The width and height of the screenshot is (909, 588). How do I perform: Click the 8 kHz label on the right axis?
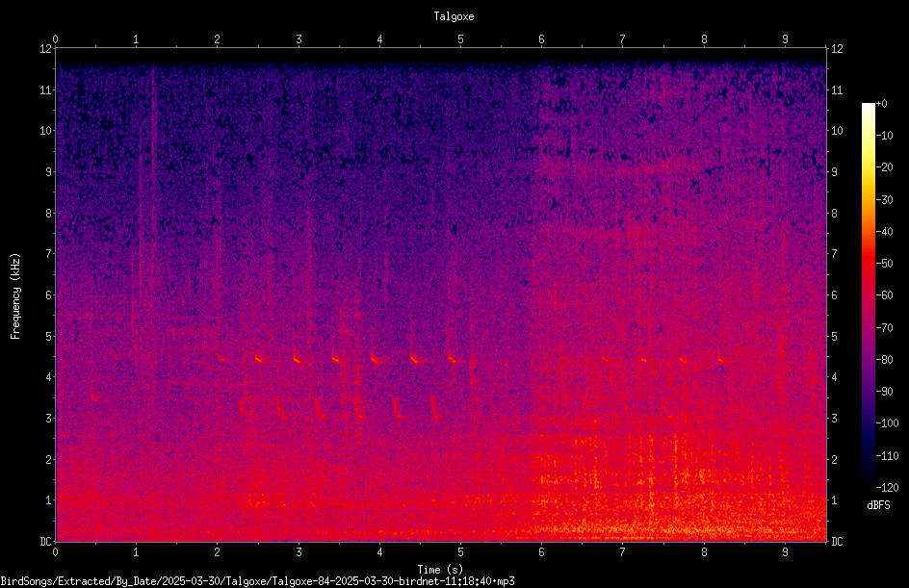834,214
